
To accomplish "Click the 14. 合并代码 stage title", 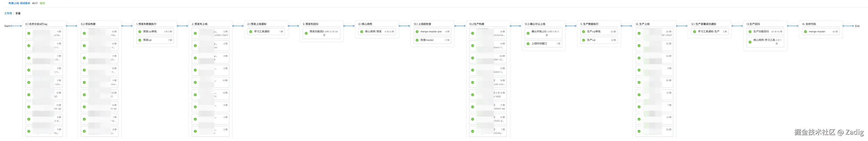I will [x=809, y=24].
